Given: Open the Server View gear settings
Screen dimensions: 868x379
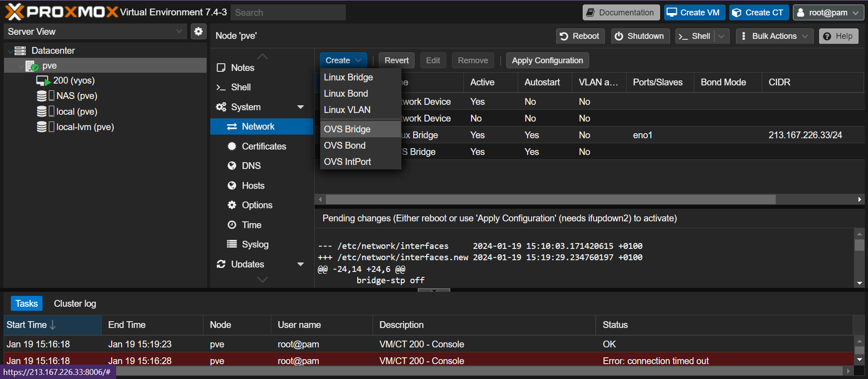Looking at the screenshot, I should pyautogui.click(x=198, y=32).
